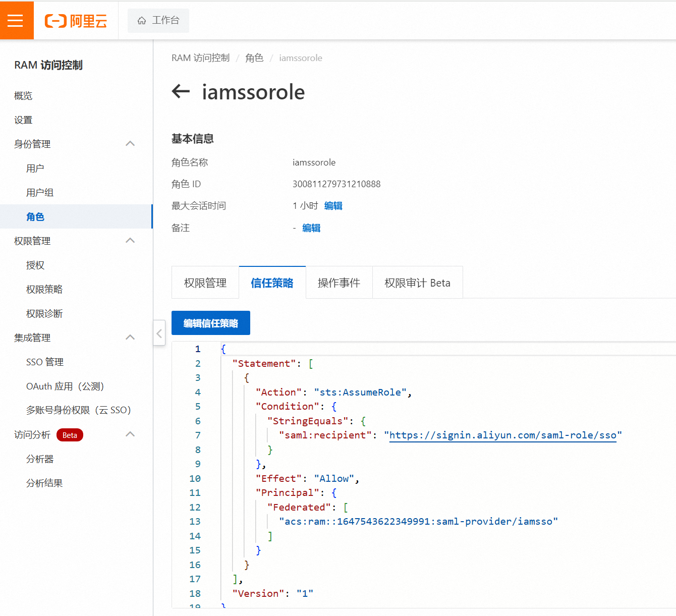Screen dimensions: 676x616
Task: Collapse the 访问分析 section
Action: tap(130, 434)
